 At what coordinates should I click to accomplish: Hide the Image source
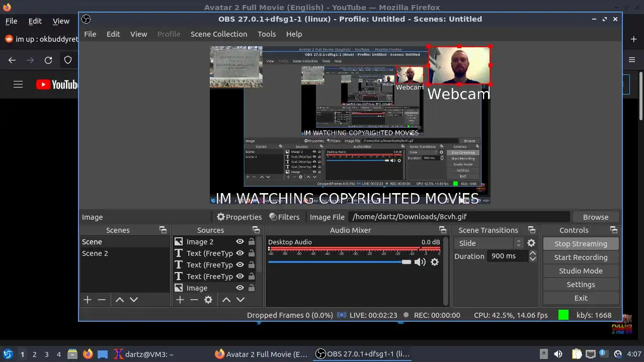[x=240, y=288]
